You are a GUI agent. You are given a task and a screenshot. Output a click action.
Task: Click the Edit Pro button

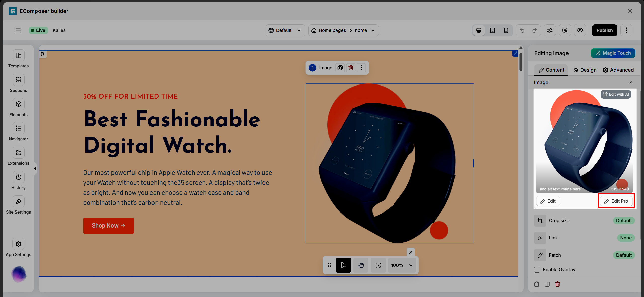pyautogui.click(x=616, y=201)
